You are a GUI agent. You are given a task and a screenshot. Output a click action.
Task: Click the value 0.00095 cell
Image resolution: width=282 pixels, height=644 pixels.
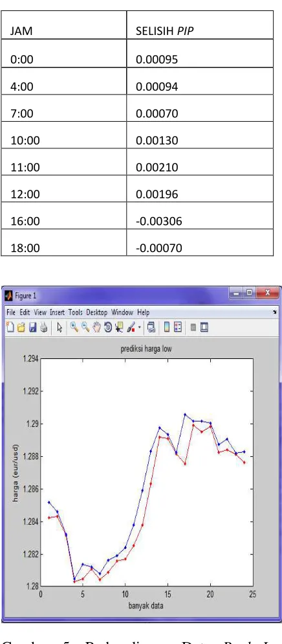[x=200, y=53]
